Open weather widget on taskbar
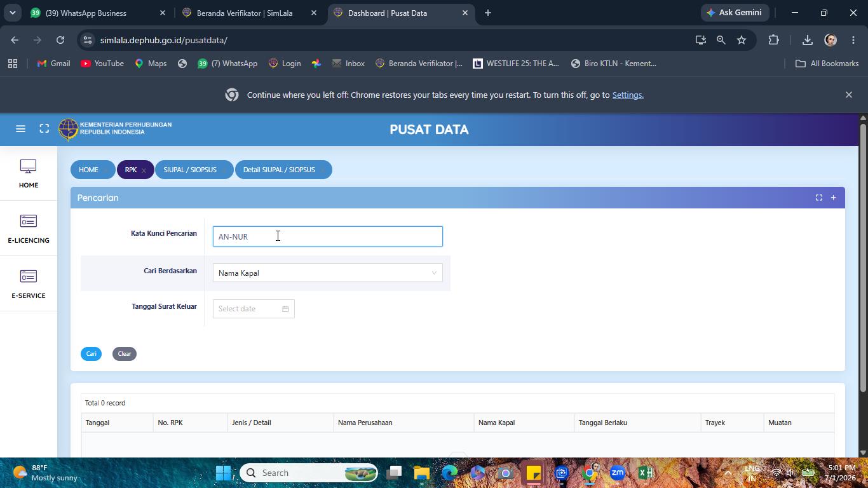This screenshot has width=868, height=488. (x=46, y=473)
